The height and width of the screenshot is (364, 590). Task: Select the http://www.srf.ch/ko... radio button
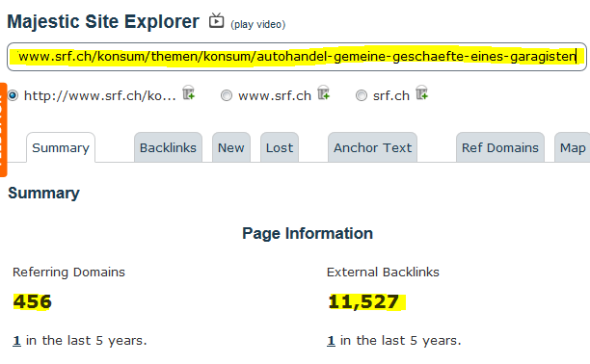point(13,95)
